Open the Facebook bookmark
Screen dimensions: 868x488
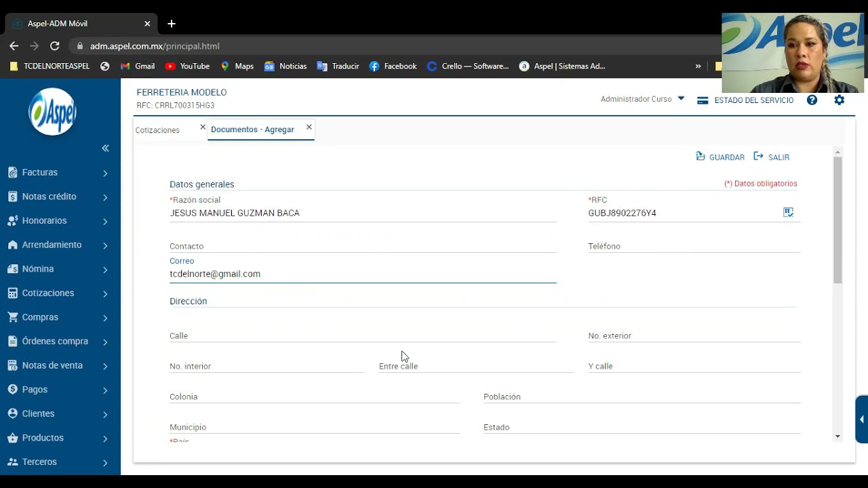[x=393, y=66]
